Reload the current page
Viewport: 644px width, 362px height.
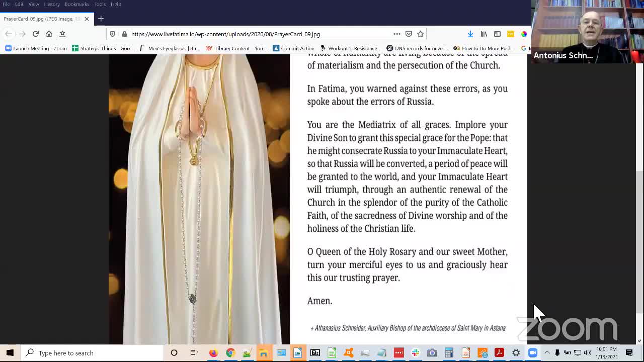[x=36, y=34]
